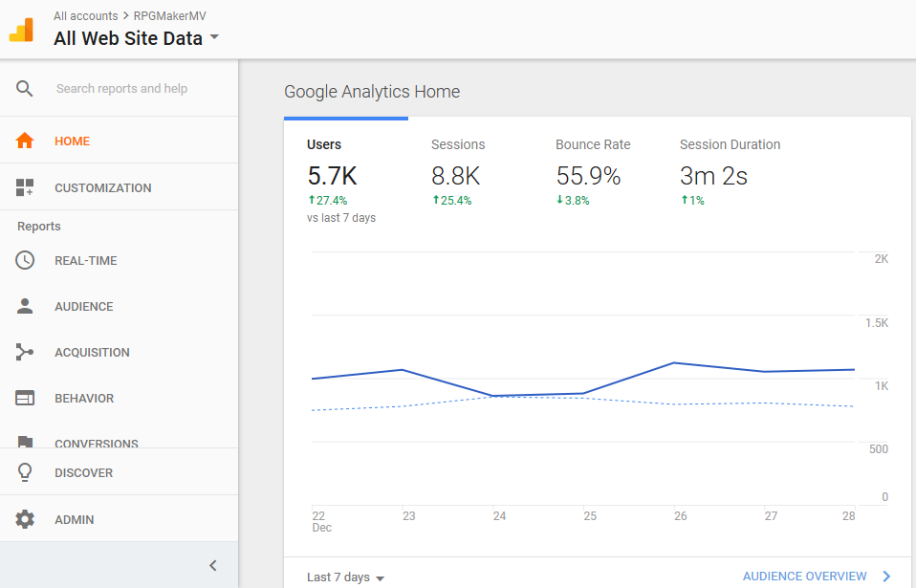
Task: Click the Acquisition branching icon
Action: pyautogui.click(x=25, y=352)
